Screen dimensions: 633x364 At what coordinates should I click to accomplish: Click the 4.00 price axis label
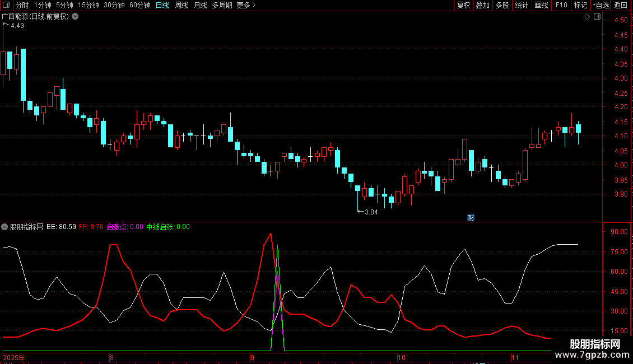point(621,165)
